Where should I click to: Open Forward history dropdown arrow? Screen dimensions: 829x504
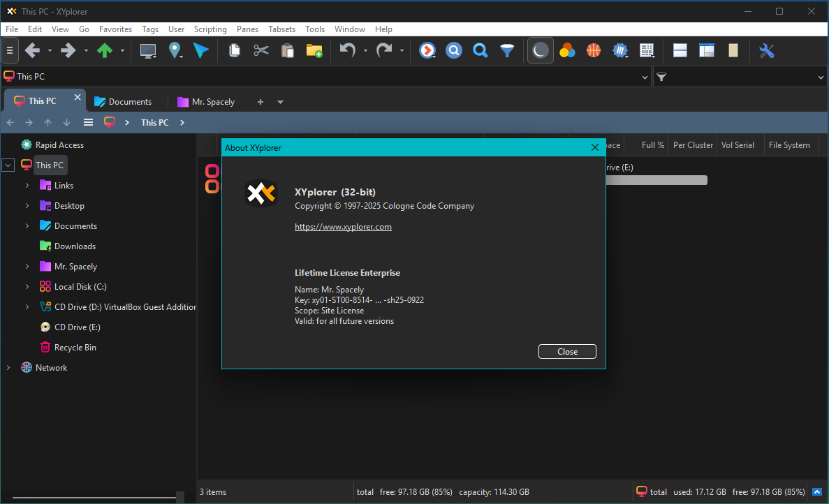pyautogui.click(x=86, y=51)
